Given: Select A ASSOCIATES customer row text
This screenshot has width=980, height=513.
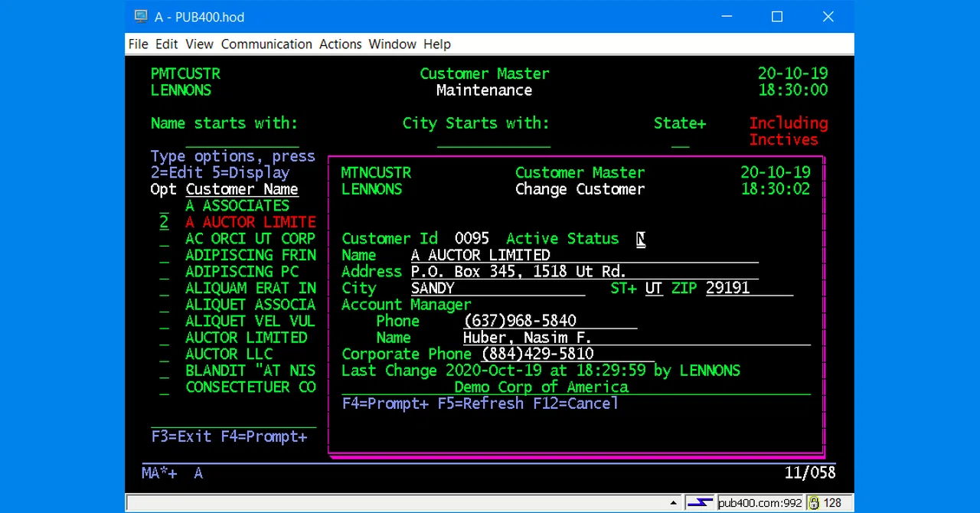Looking at the screenshot, I should pos(237,206).
